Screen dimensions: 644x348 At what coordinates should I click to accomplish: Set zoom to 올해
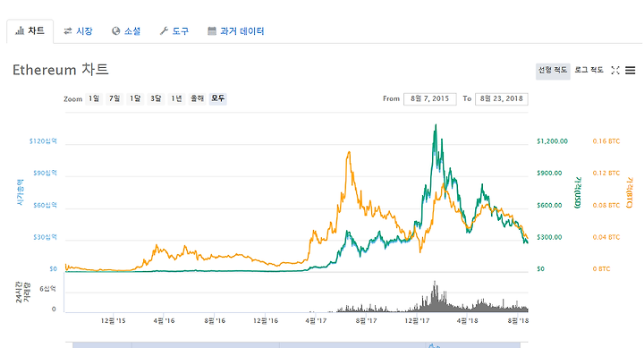coord(197,98)
